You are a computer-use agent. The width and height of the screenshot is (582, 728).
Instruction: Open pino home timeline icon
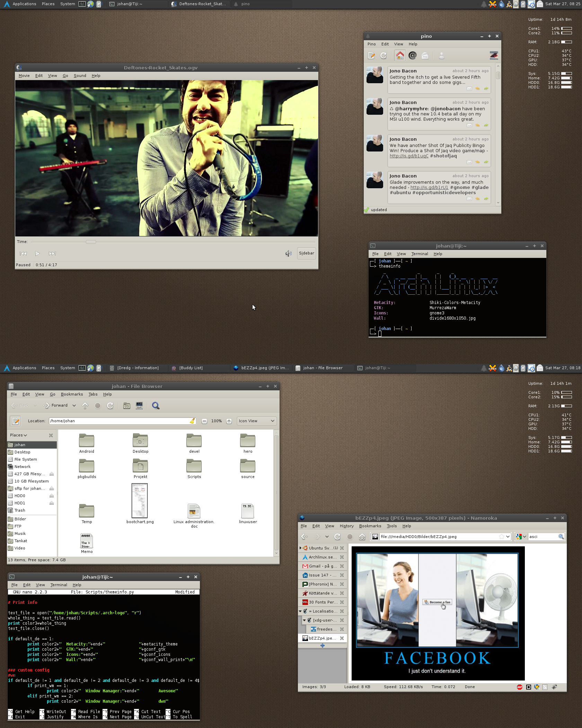point(400,55)
